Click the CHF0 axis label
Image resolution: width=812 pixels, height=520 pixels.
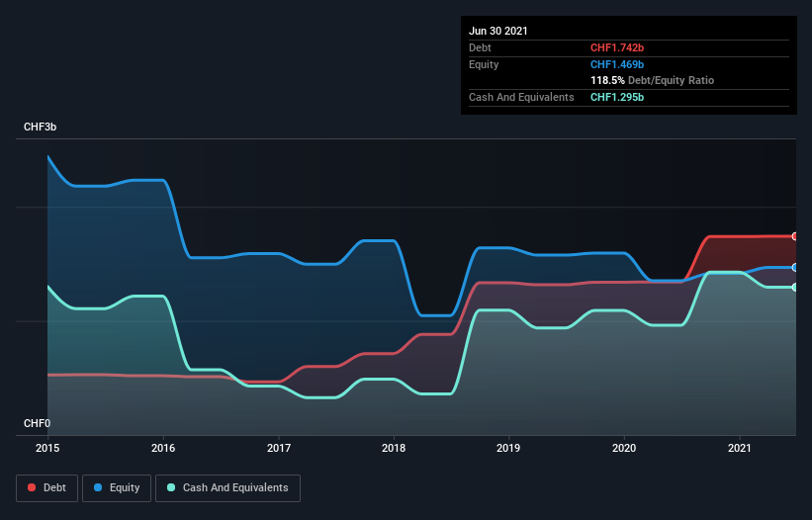[37, 424]
